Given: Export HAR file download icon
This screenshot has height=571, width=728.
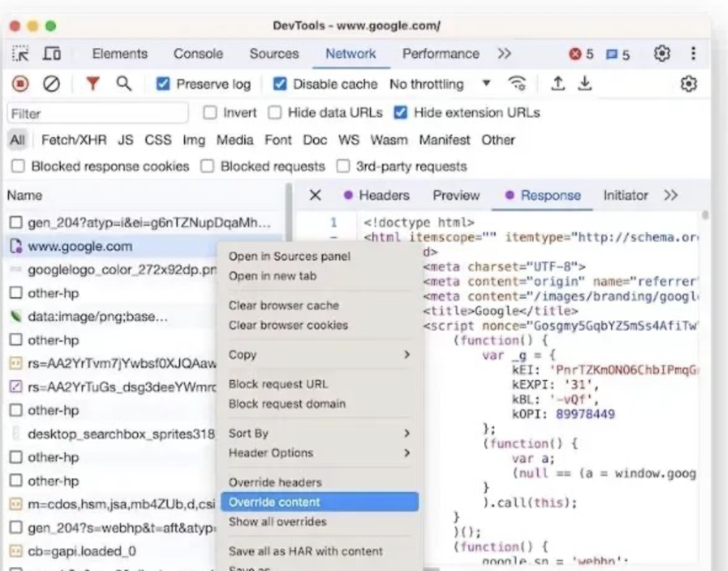Looking at the screenshot, I should point(584,84).
